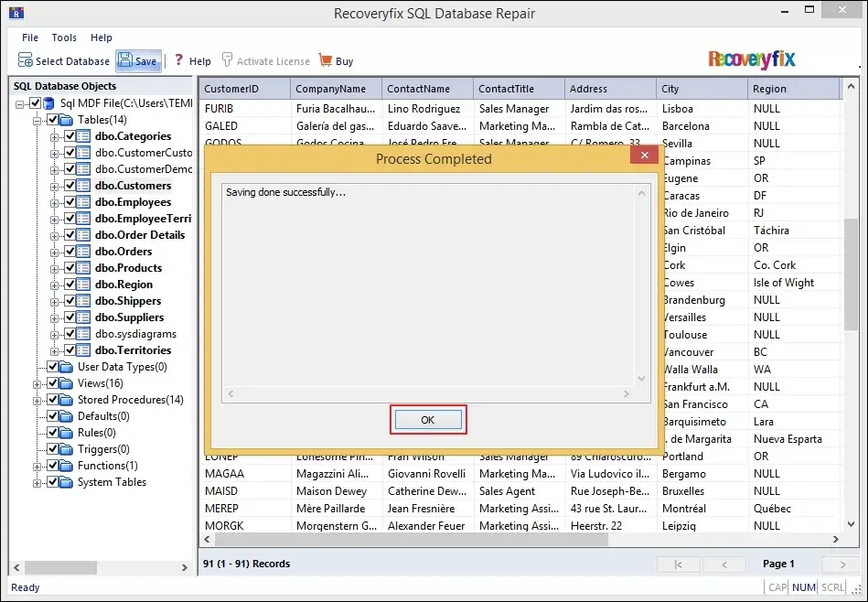Open the Help menu
Image resolution: width=868 pixels, height=602 pixels.
pos(102,38)
